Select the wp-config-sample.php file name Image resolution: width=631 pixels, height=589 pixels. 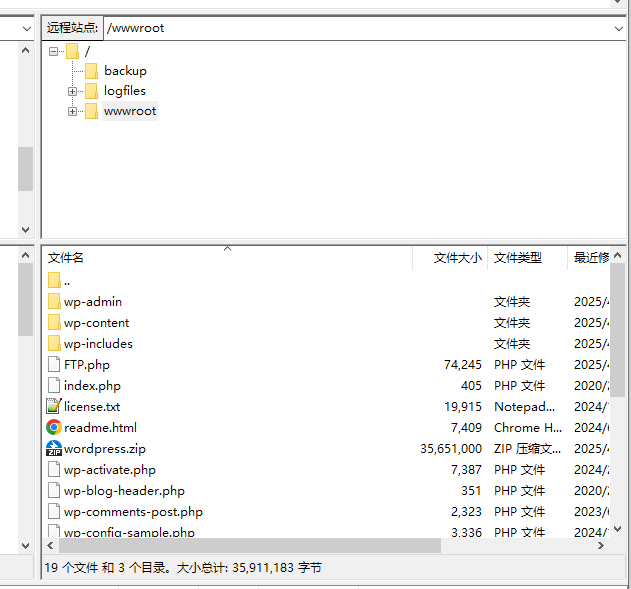tap(129, 532)
